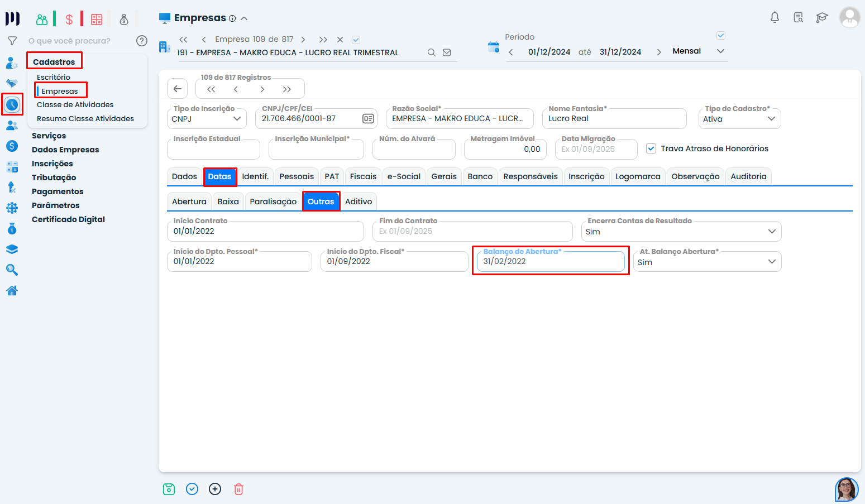The height and width of the screenshot is (504, 865).
Task: Open Classe de Atividades in sidebar
Action: click(x=75, y=104)
